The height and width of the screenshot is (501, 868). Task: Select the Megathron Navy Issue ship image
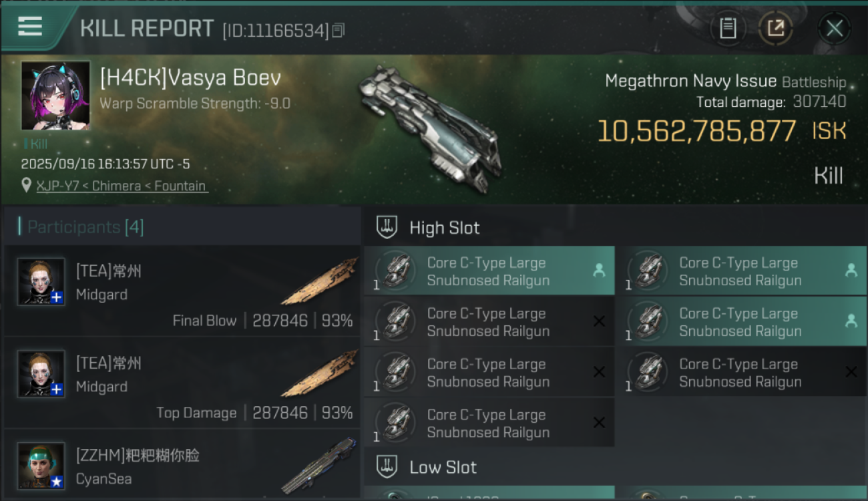430,127
